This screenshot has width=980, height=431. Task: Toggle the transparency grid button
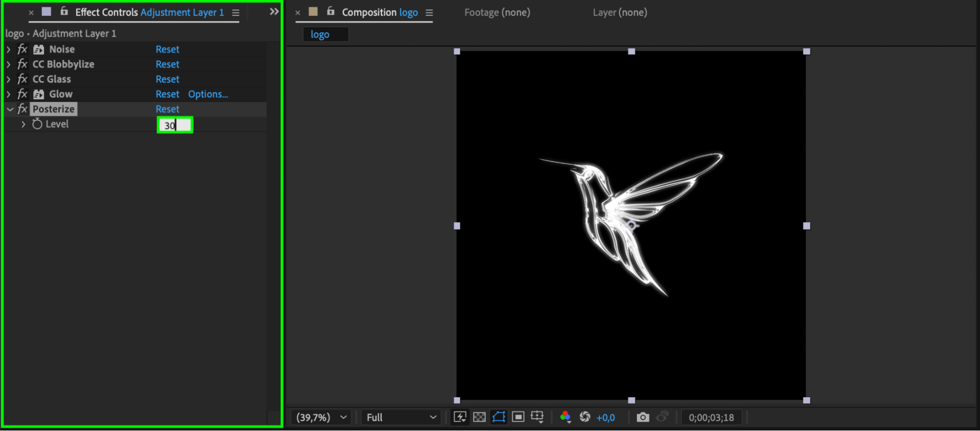click(479, 417)
